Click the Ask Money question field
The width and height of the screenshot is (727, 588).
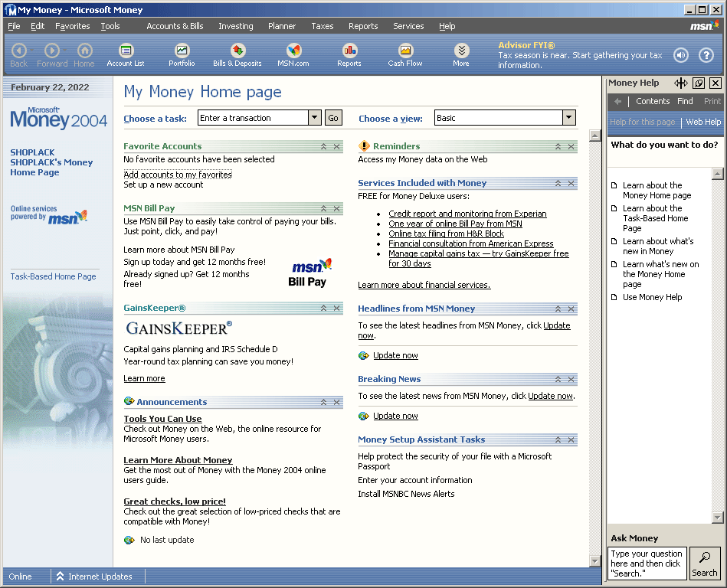click(x=647, y=563)
